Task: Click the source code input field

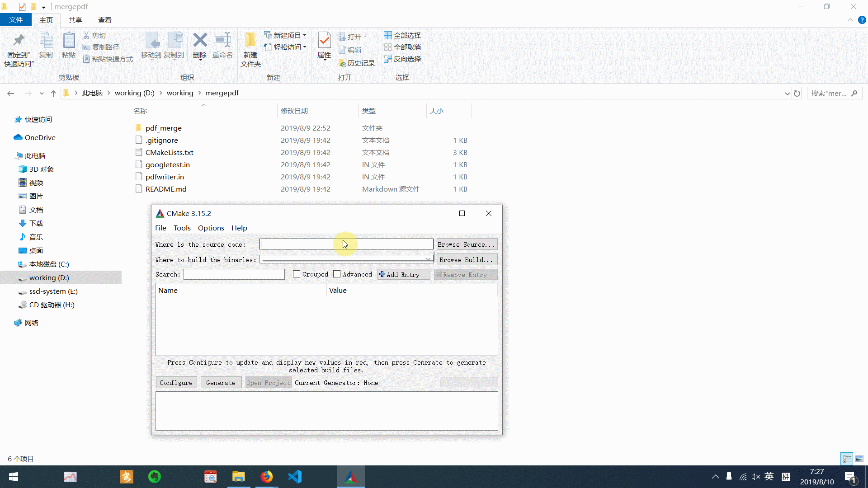Action: coord(346,244)
